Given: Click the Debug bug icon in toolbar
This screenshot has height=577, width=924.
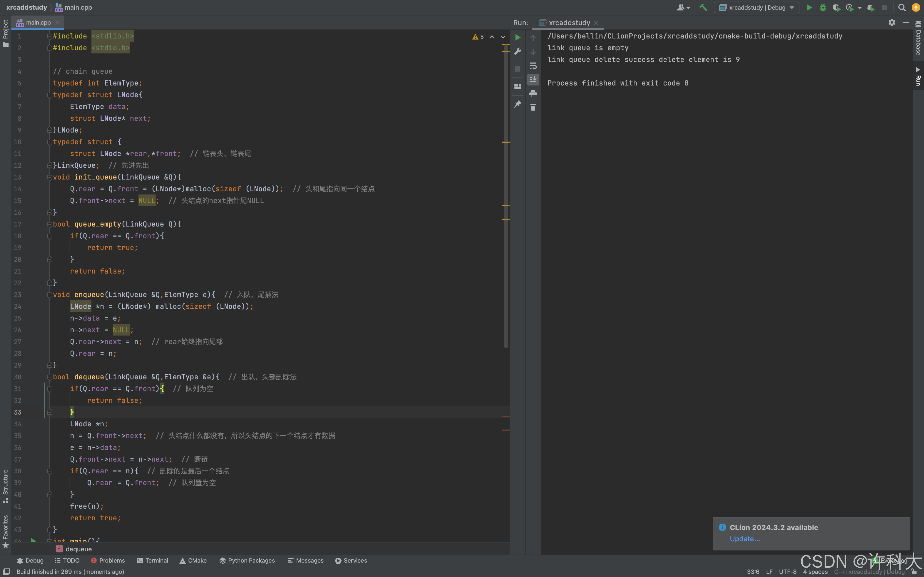Looking at the screenshot, I should 823,7.
